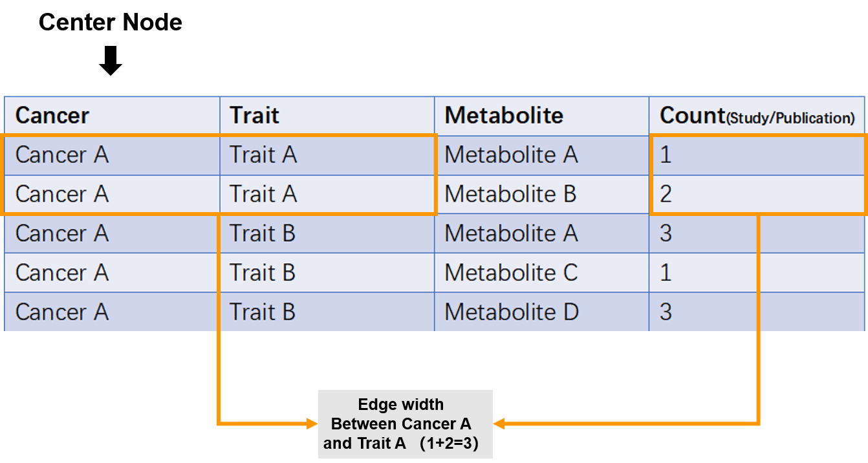The height and width of the screenshot is (463, 868).
Task: Click the Center Node title text
Action: [111, 23]
